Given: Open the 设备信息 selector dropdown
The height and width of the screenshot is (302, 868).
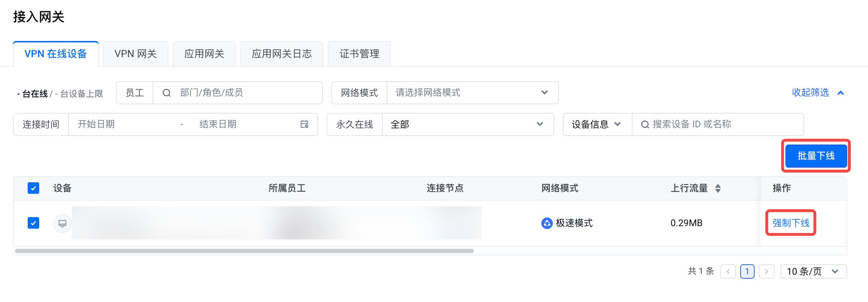Looking at the screenshot, I should (x=597, y=124).
